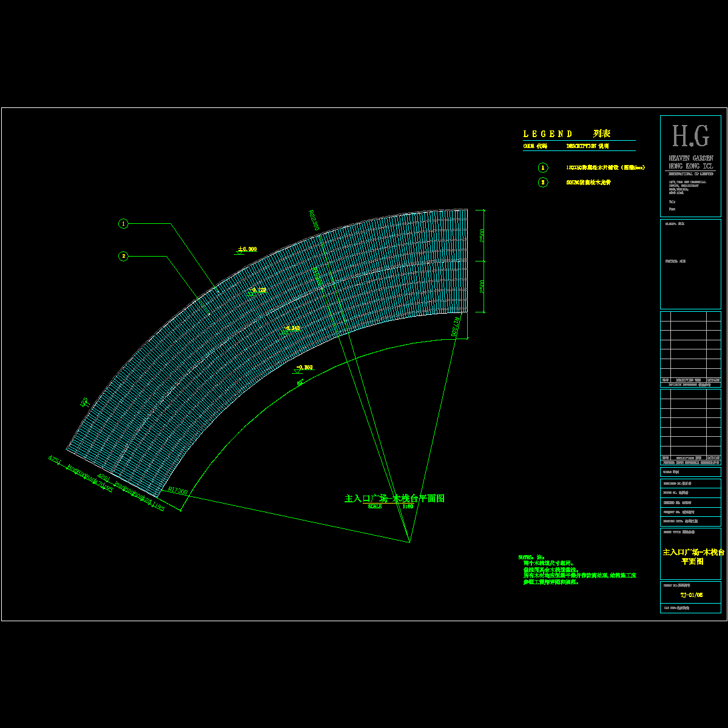The height and width of the screenshot is (728, 728).
Task: Select the -0.240 elevation marker
Action: 292,328
